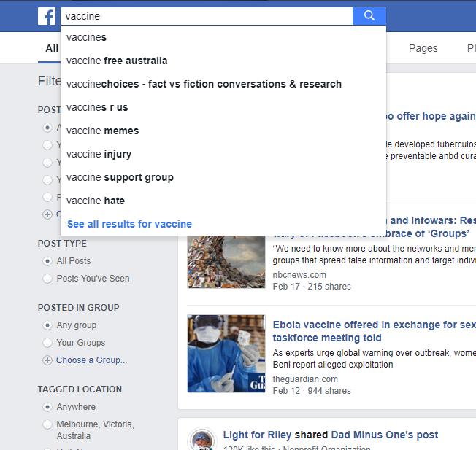Switch to the All results tab
Screen dimensions: 476x450
click(51, 48)
